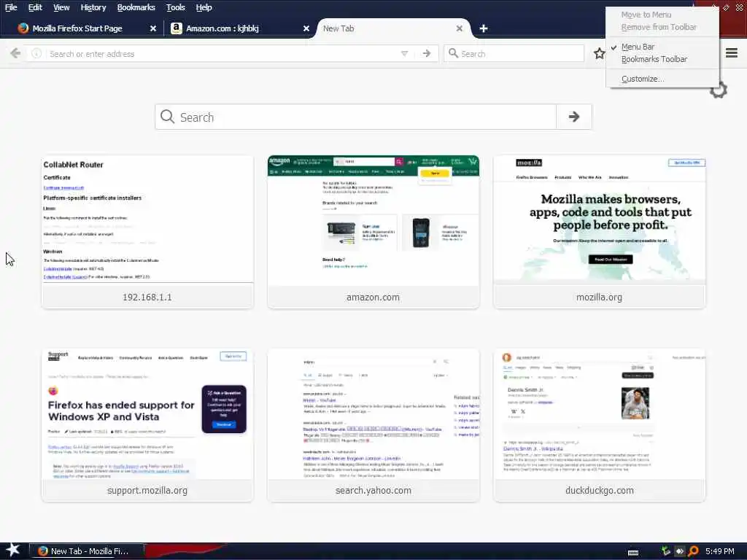Open the search.yahoo.com tile

[373, 425]
